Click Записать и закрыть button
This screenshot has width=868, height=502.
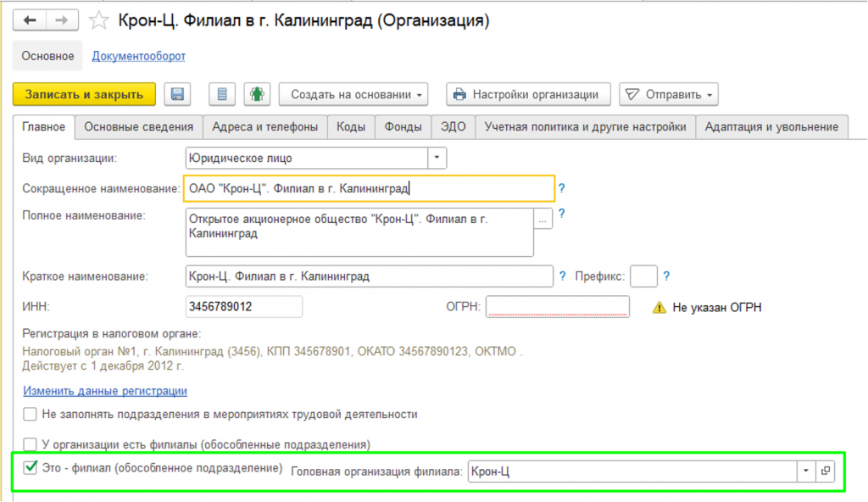tap(84, 94)
